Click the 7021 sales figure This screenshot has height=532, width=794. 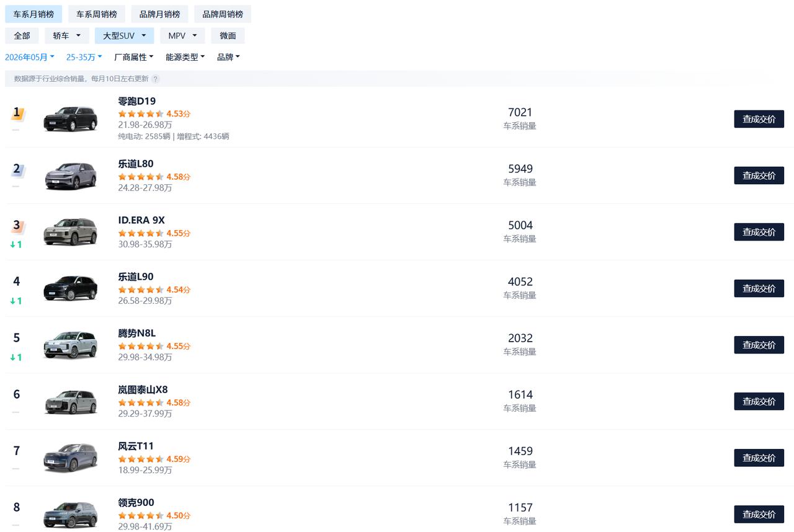[x=520, y=112]
